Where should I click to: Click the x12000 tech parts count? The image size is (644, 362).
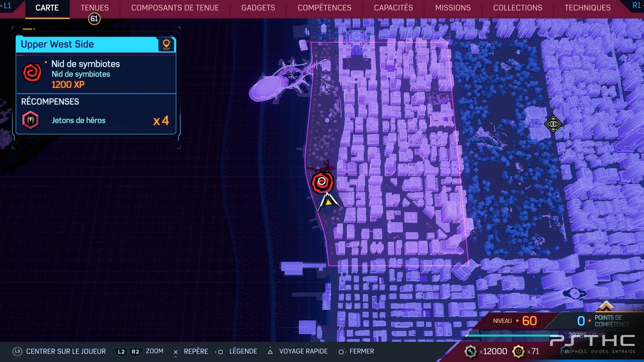pos(493,351)
